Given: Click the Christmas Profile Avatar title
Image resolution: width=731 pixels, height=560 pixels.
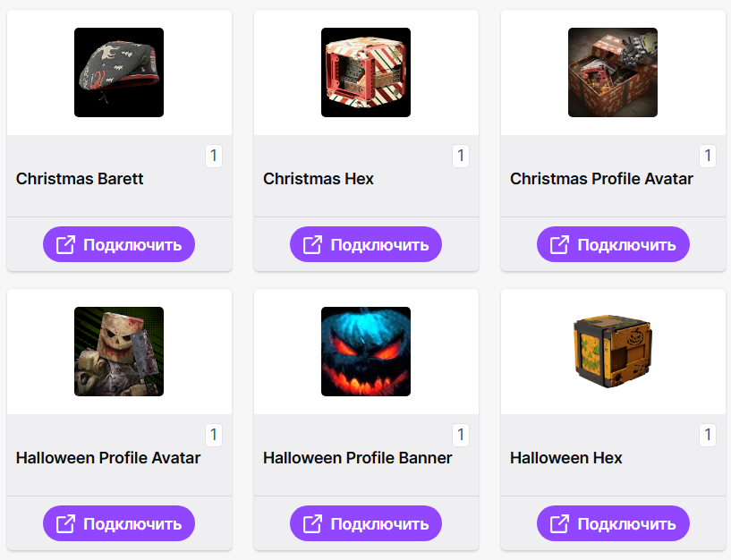Looking at the screenshot, I should (601, 179).
